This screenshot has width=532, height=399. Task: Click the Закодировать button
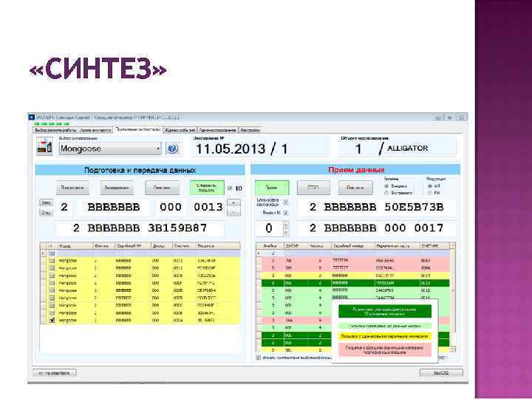117,188
